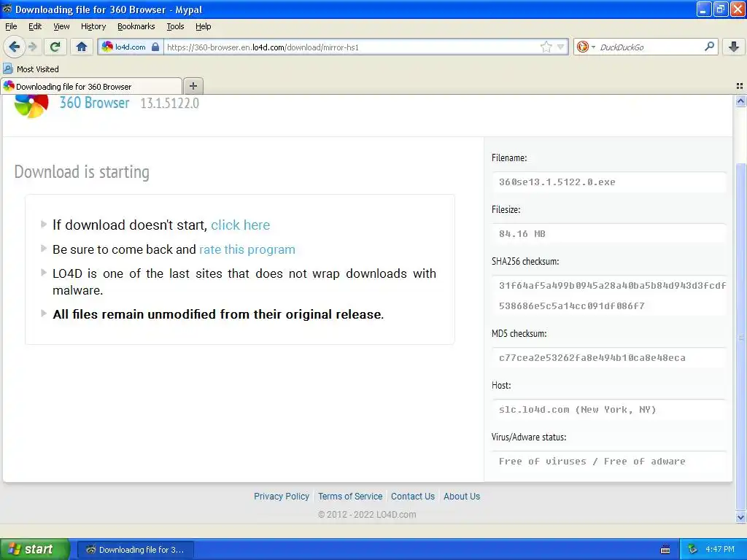Open the downloads arrow button
Image resolution: width=747 pixels, height=560 pixels.
click(x=734, y=47)
